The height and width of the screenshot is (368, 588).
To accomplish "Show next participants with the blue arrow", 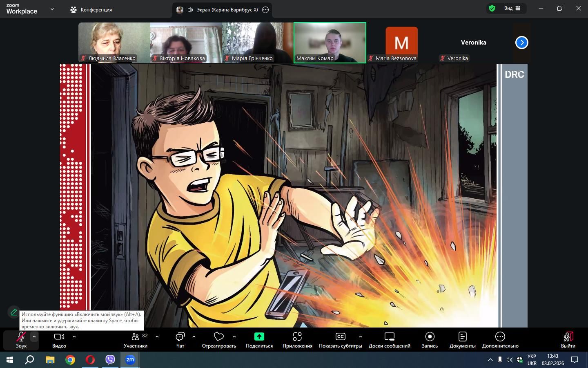I will [521, 43].
